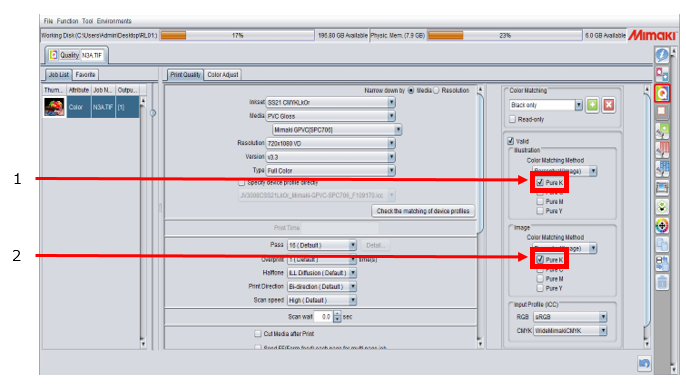Screen dimensions: 686x387
Task: Select the Media radio button
Action: point(411,90)
